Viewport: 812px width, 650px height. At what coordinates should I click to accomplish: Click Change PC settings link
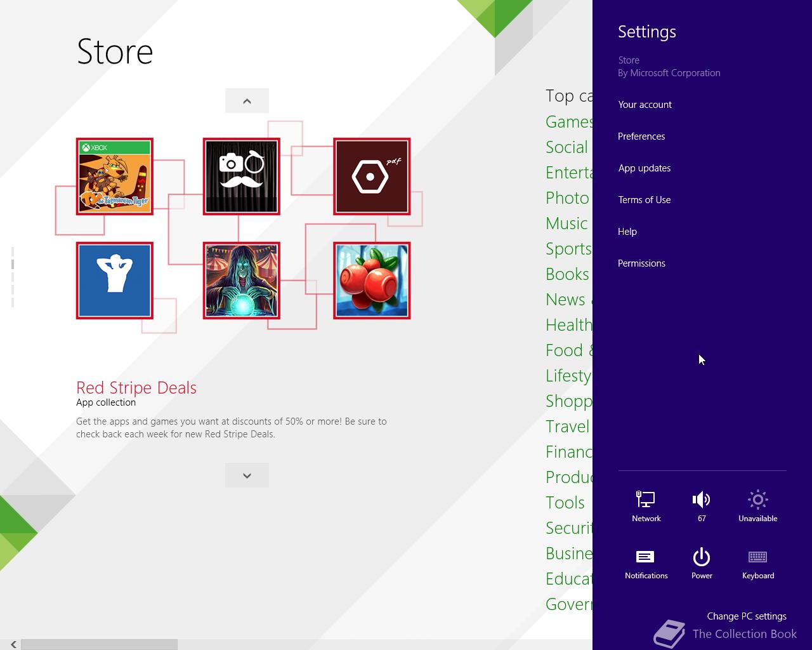click(747, 616)
